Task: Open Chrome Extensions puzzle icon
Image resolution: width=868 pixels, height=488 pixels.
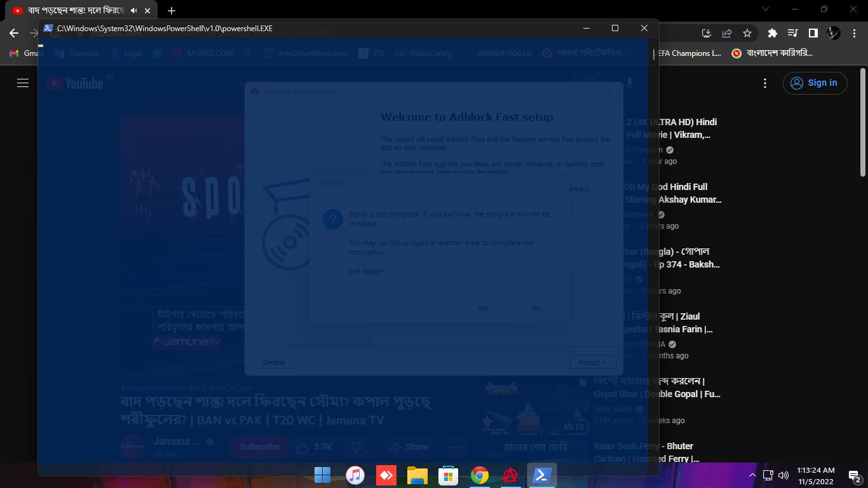Action: [772, 33]
